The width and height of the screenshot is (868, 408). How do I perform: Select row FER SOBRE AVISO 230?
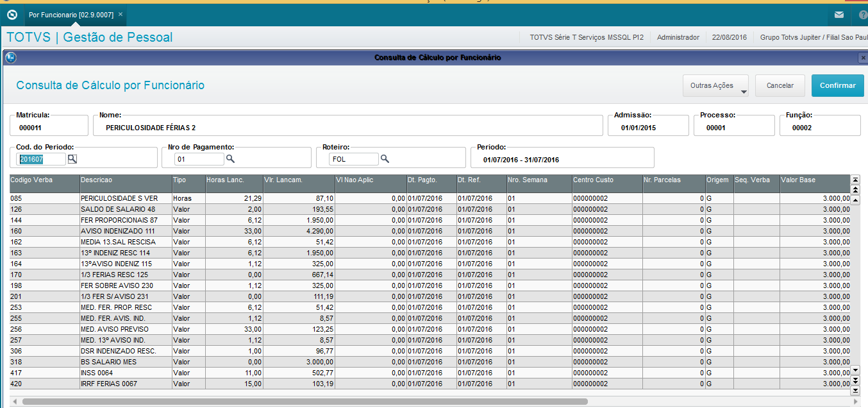(x=430, y=285)
